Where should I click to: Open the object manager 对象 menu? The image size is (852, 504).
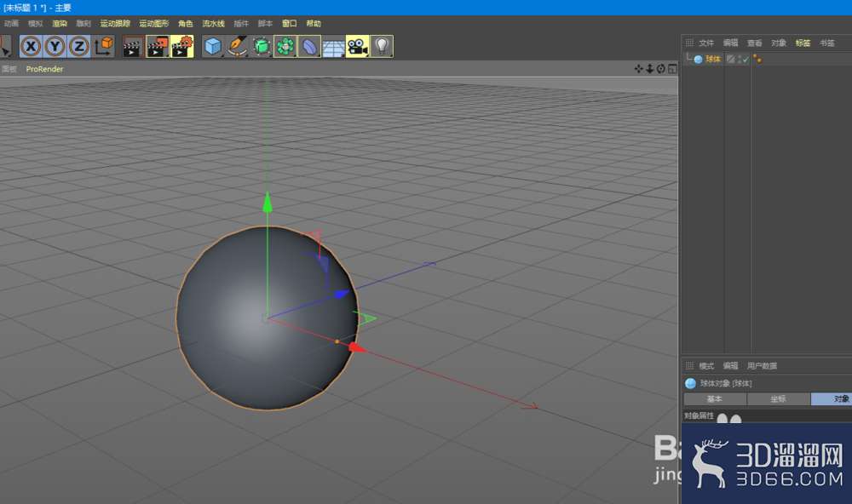click(779, 43)
